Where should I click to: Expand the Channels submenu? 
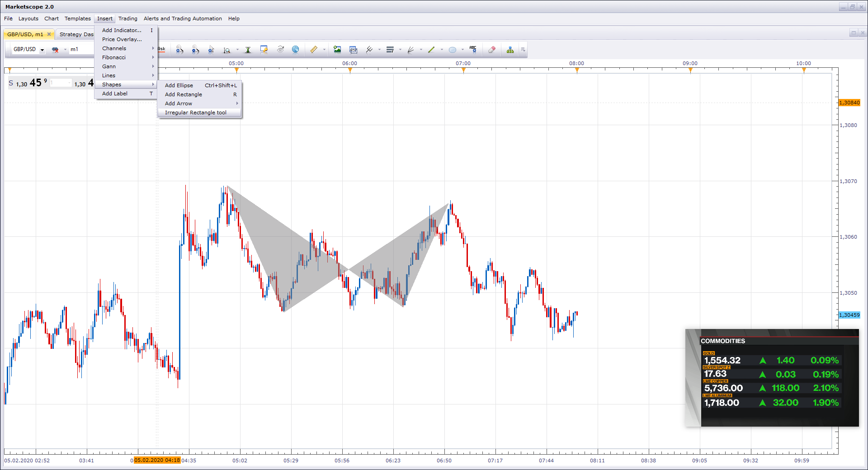(126, 48)
